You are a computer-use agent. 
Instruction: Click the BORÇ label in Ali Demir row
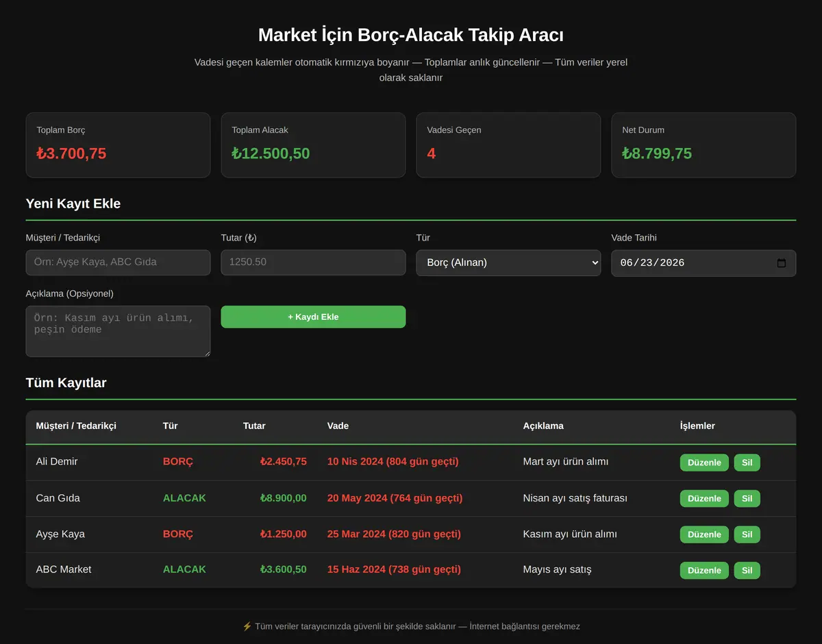[178, 462]
